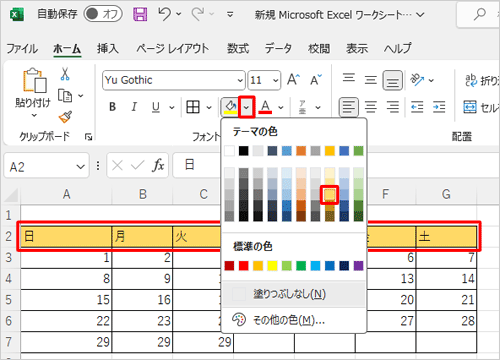Open the データ tab
Screen dimensions: 500x360
pos(278,49)
